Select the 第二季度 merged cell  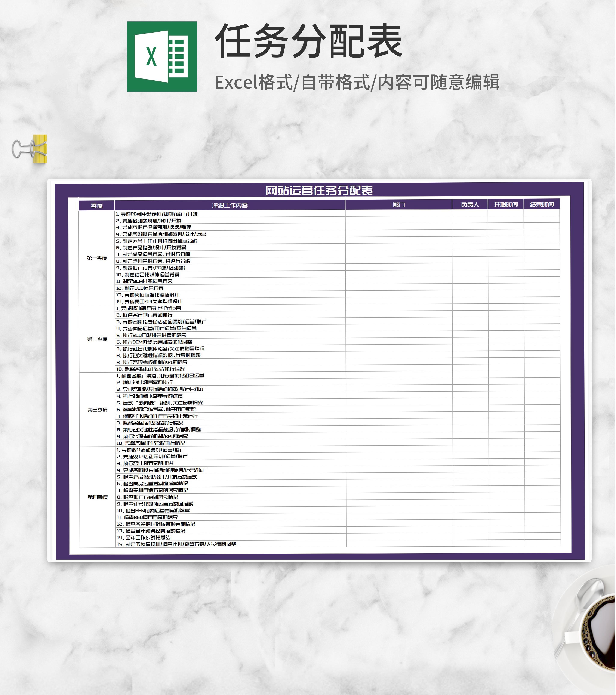point(97,339)
